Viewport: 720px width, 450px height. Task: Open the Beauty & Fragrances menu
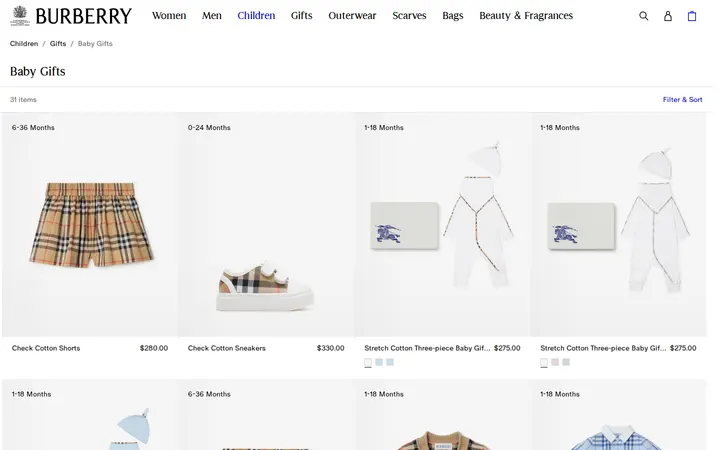coord(526,16)
